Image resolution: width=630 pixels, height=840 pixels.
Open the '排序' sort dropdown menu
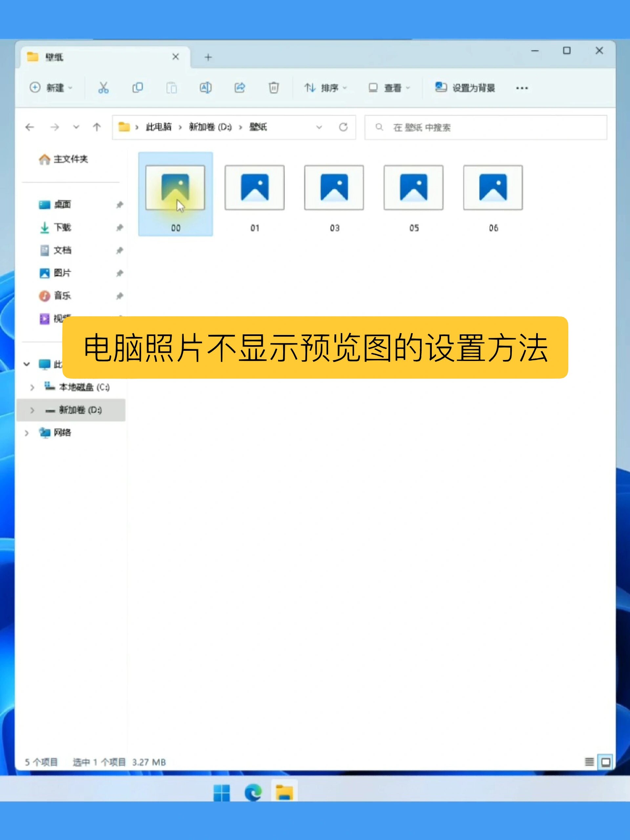[x=324, y=88]
